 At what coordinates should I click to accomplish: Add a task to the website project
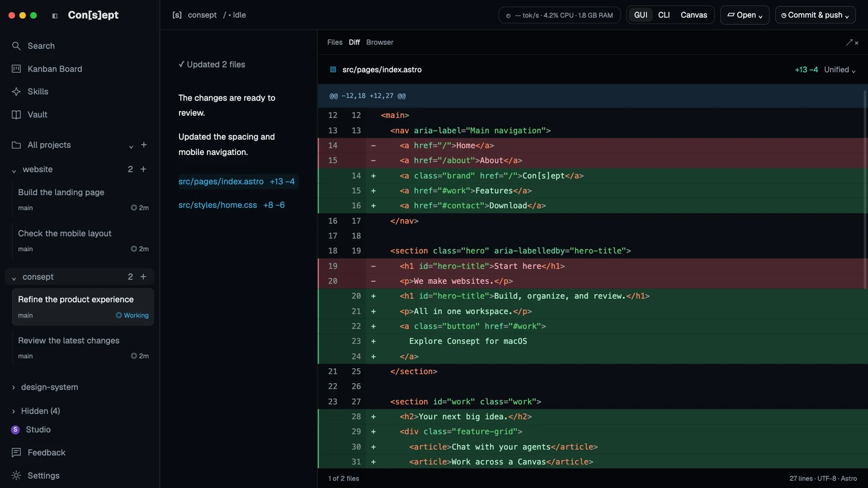pos(143,169)
